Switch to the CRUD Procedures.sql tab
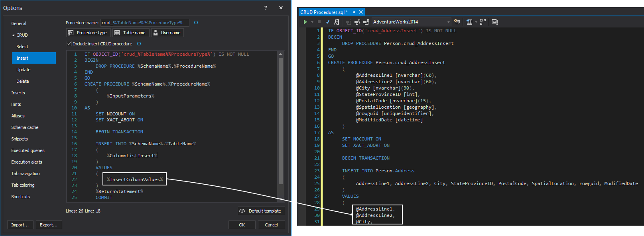 (323, 12)
